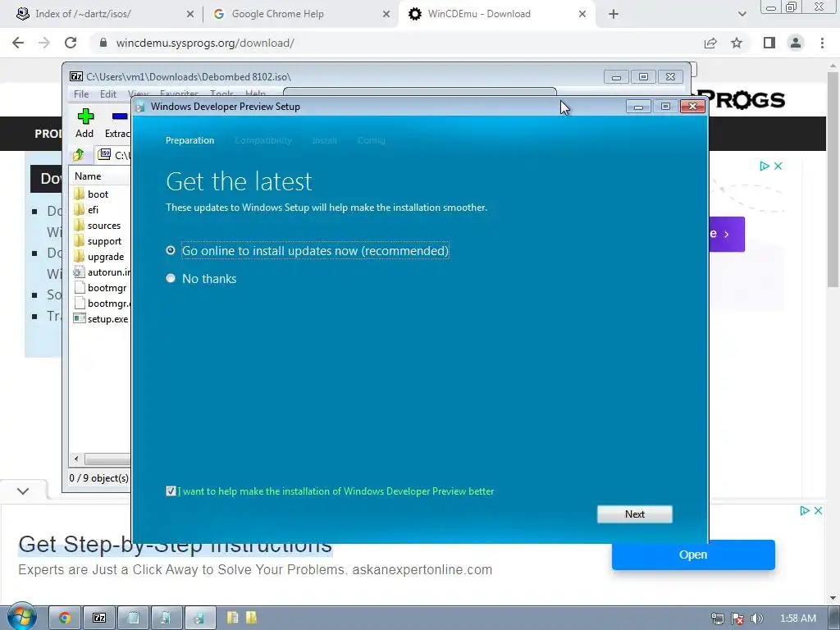Image resolution: width=840 pixels, height=630 pixels.
Task: Click the 7-Zip Extract toolbar icon
Action: point(118,123)
